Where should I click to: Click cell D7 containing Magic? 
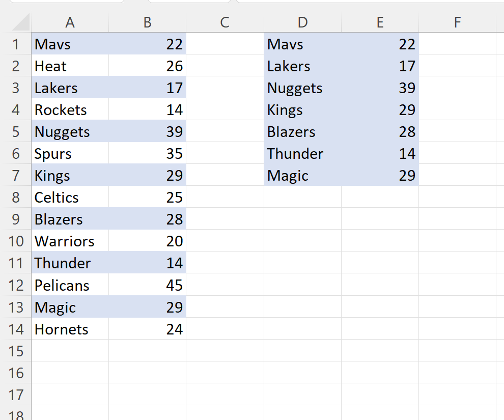pos(303,175)
